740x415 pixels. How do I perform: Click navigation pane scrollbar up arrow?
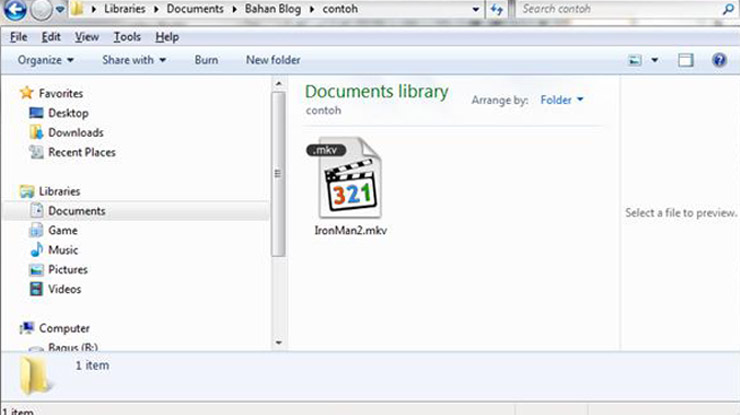[278, 84]
